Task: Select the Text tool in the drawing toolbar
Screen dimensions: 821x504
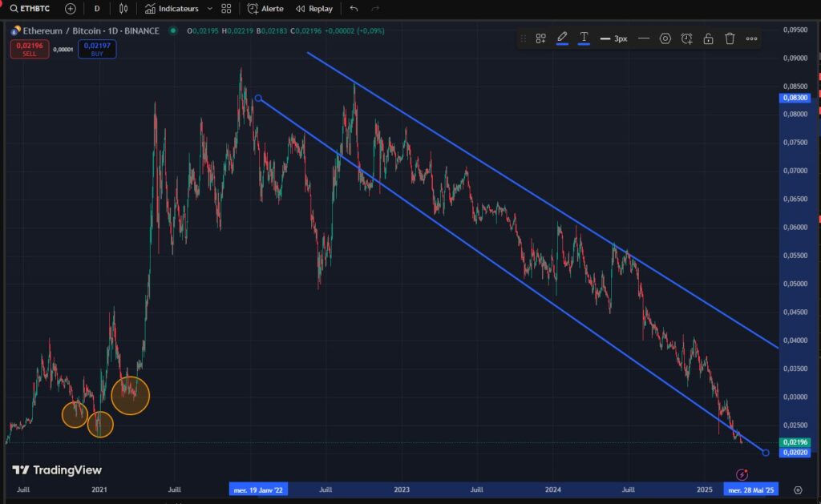Action: (583, 38)
